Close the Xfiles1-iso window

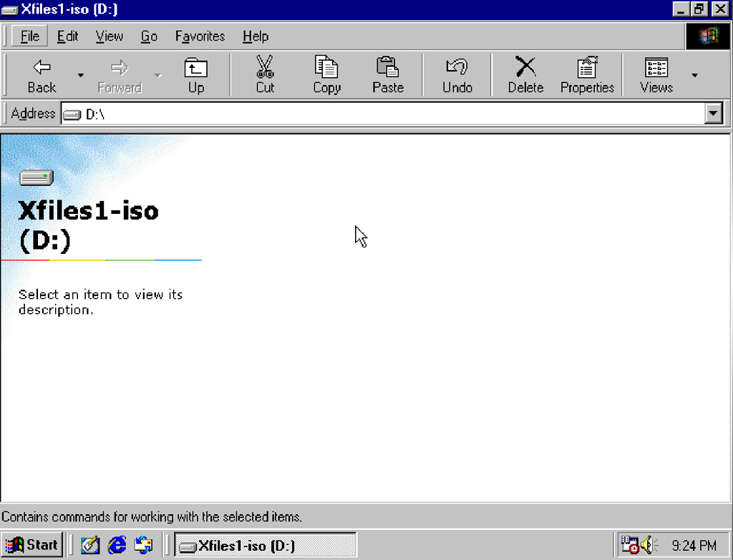click(720, 9)
